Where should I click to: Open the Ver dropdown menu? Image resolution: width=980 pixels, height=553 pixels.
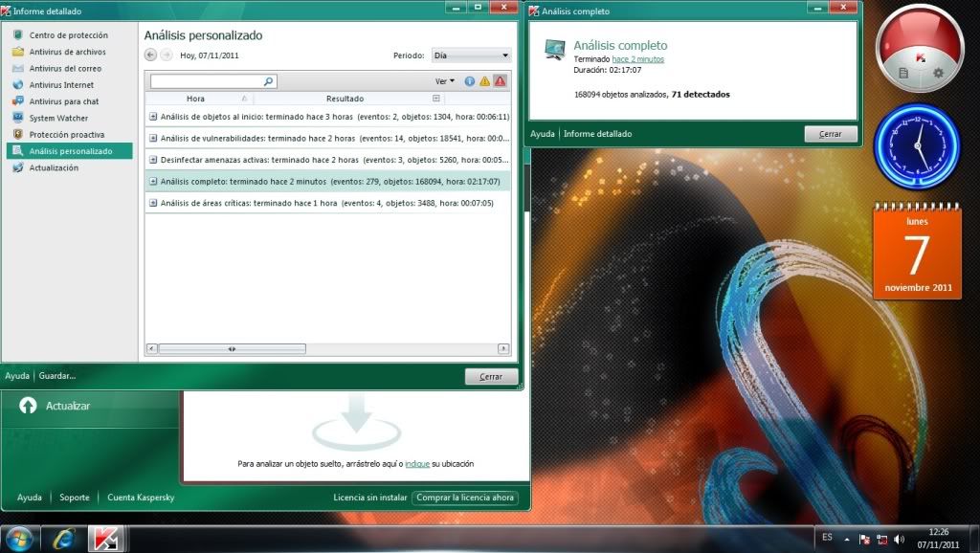[x=445, y=81]
